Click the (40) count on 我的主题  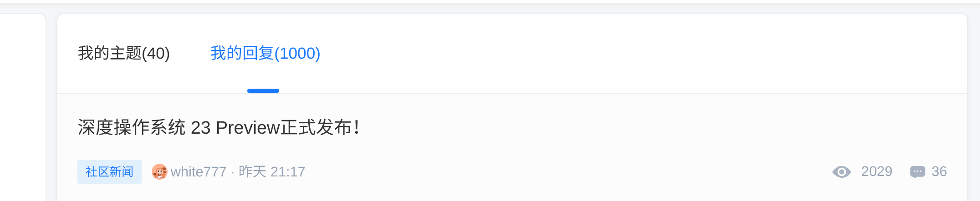pyautogui.click(x=156, y=54)
